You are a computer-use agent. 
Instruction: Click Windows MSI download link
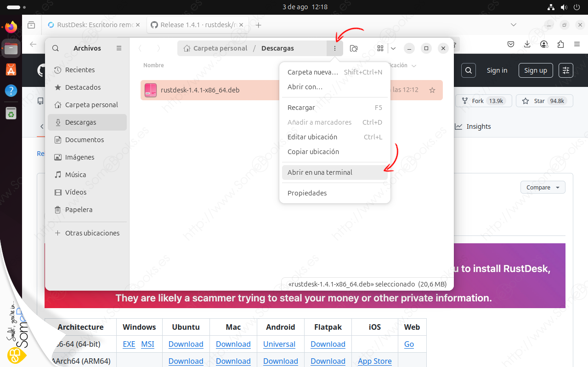147,344
